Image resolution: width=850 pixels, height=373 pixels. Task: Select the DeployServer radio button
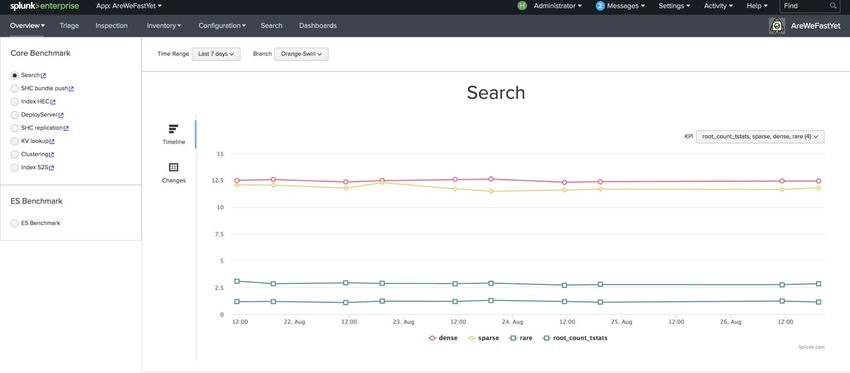tap(15, 115)
